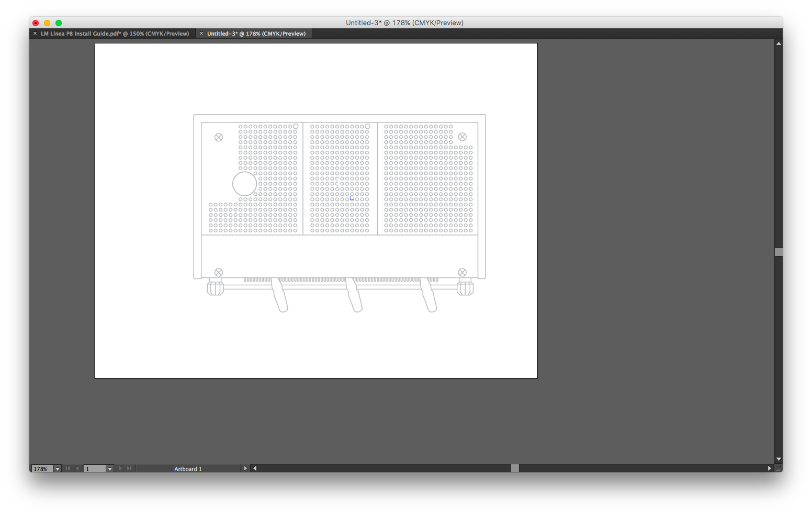
Task: Close the LM Linea PB Install Guide.pdf tab
Action: pyautogui.click(x=35, y=33)
